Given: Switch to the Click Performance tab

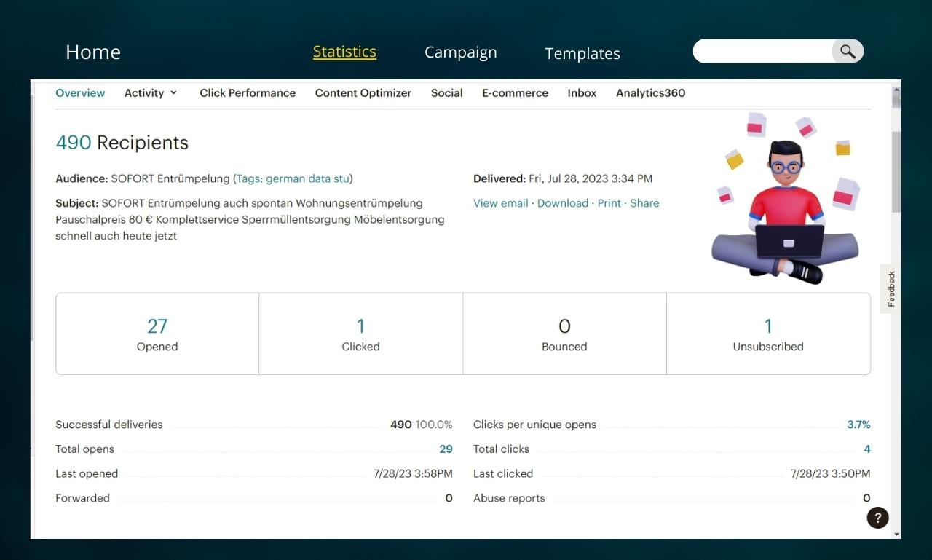Looking at the screenshot, I should (x=248, y=93).
